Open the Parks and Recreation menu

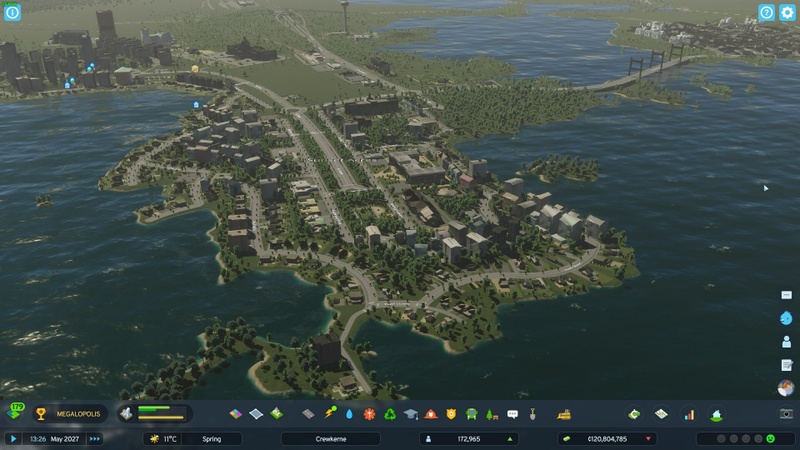click(x=492, y=414)
